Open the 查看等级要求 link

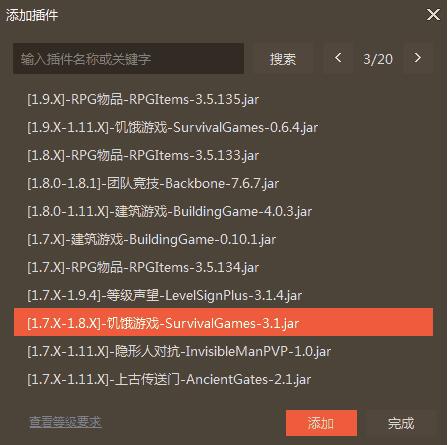coord(65,422)
